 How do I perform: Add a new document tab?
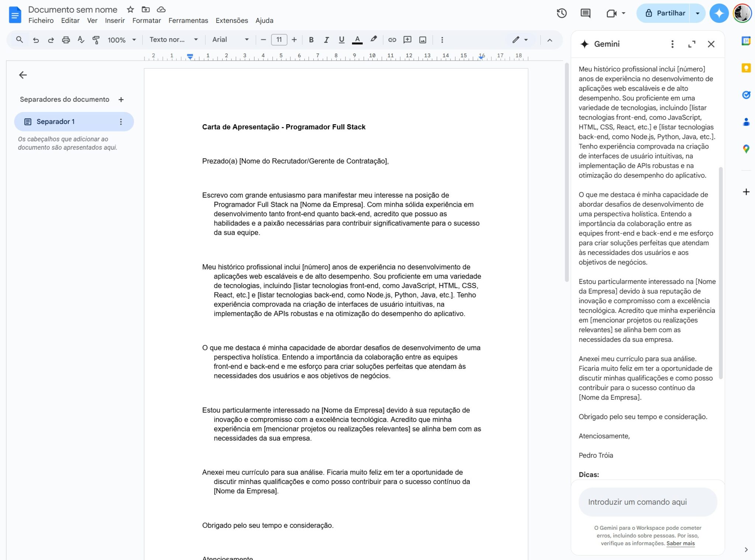pos(121,99)
